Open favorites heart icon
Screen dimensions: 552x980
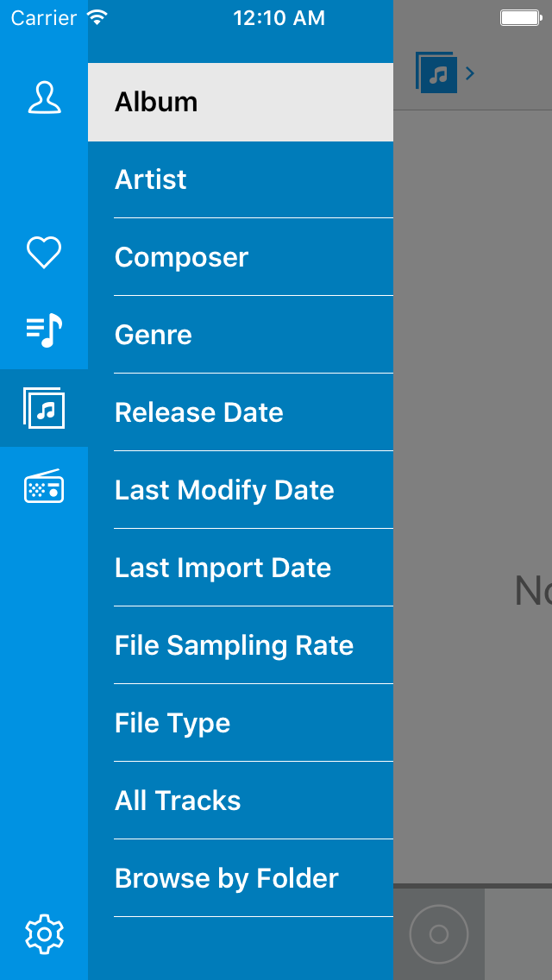pyautogui.click(x=44, y=253)
